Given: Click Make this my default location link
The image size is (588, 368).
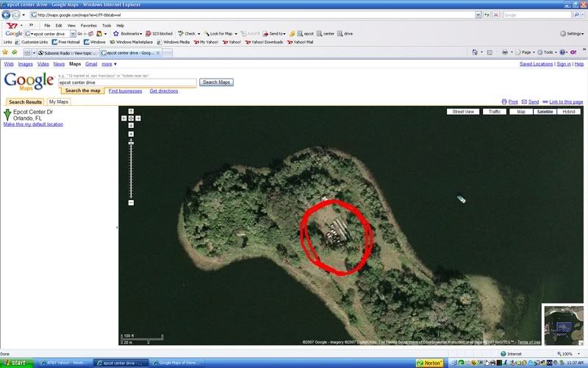Looking at the screenshot, I should (x=33, y=124).
